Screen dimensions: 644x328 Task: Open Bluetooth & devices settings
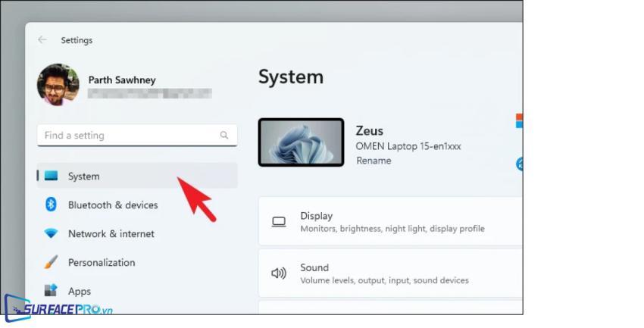137,205
